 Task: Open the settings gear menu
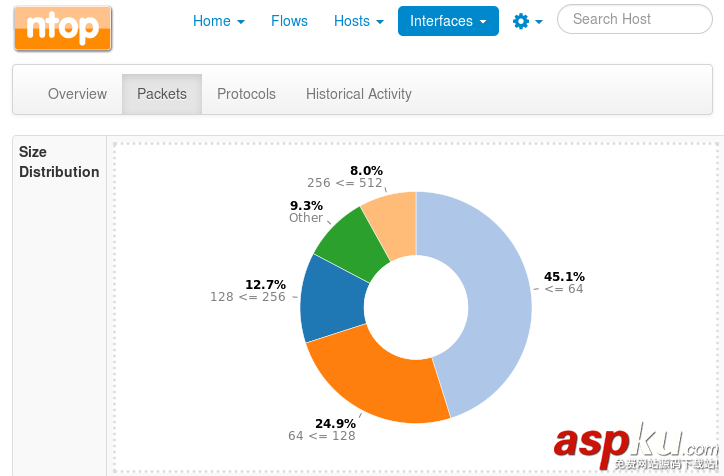[527, 21]
